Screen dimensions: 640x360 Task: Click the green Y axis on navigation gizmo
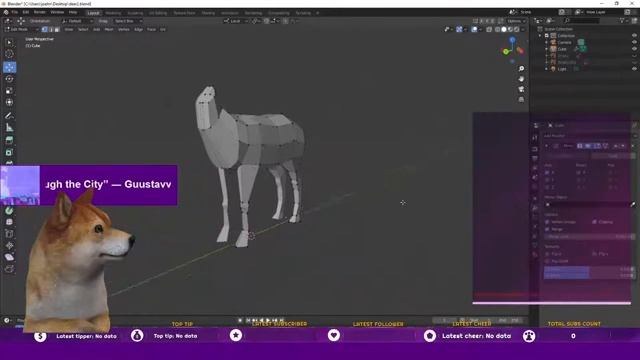point(506,51)
